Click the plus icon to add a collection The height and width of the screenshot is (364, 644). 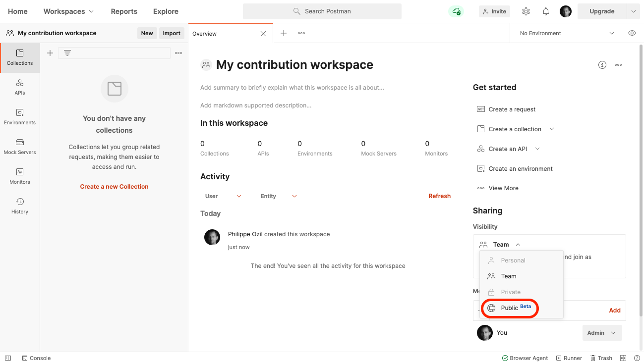point(50,53)
